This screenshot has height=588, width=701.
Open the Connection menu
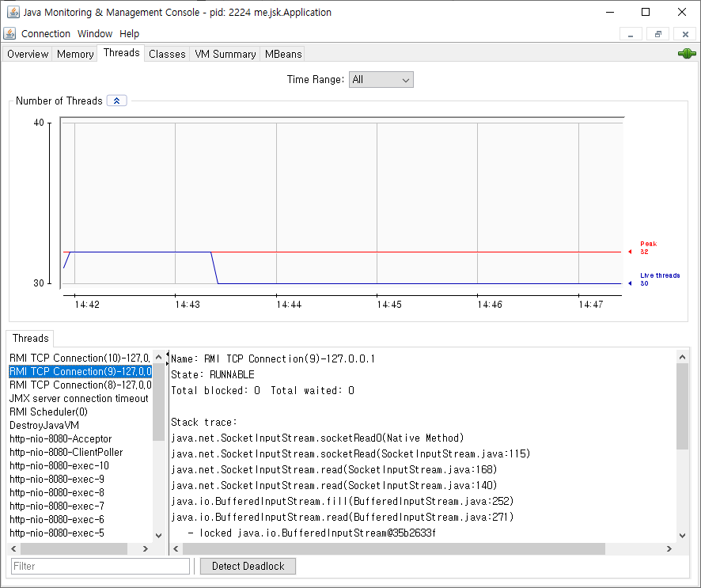click(x=46, y=33)
